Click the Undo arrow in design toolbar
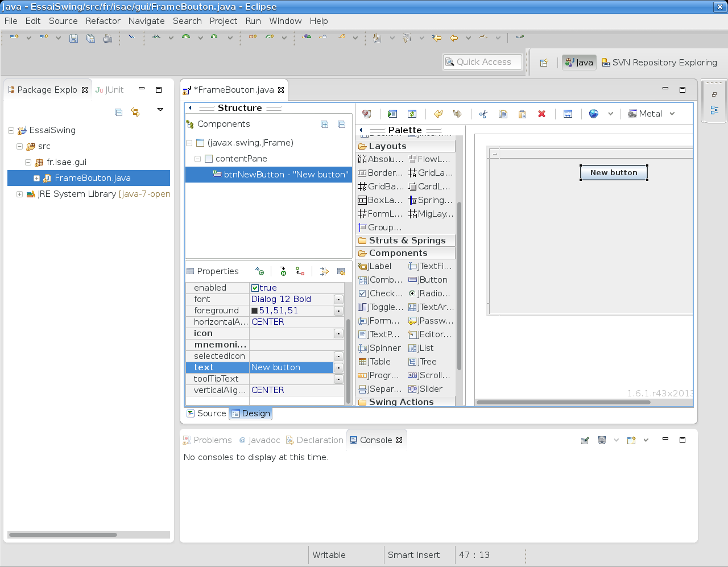The image size is (728, 567). (438, 114)
